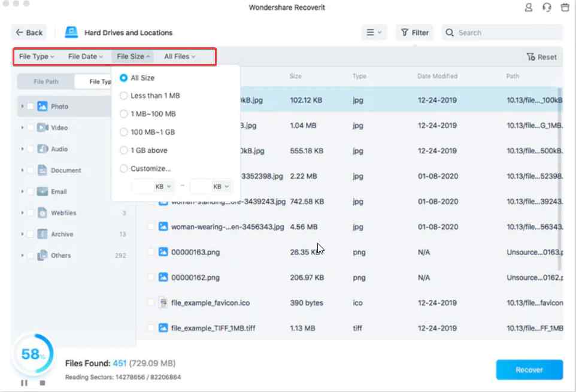Open the headset support icon
This screenshot has width=576, height=392.
[547, 8]
